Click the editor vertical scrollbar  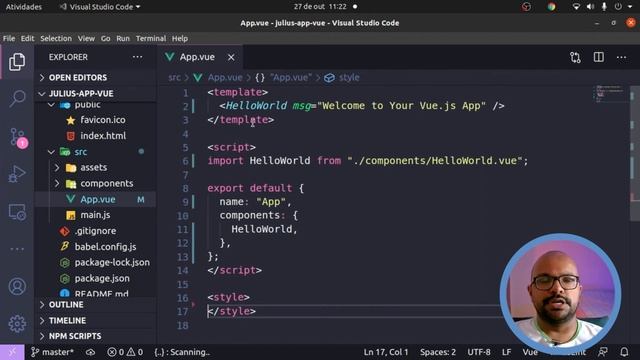coord(634,153)
